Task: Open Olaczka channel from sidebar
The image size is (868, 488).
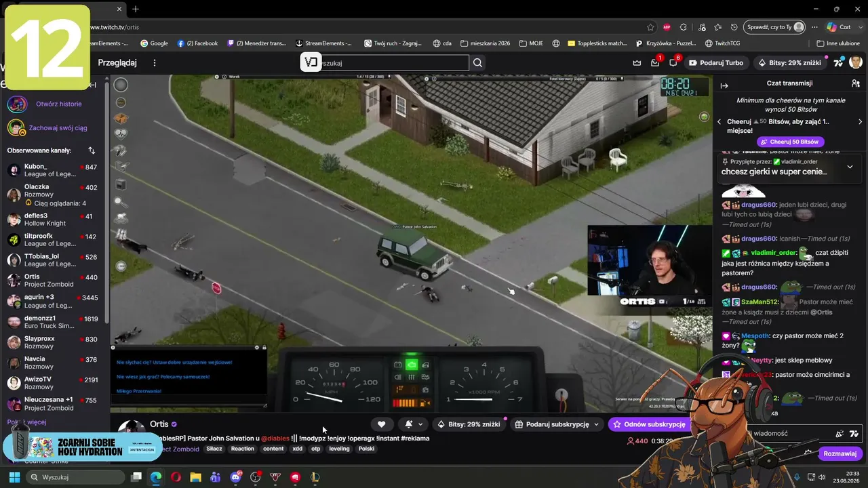Action: [x=53, y=195]
